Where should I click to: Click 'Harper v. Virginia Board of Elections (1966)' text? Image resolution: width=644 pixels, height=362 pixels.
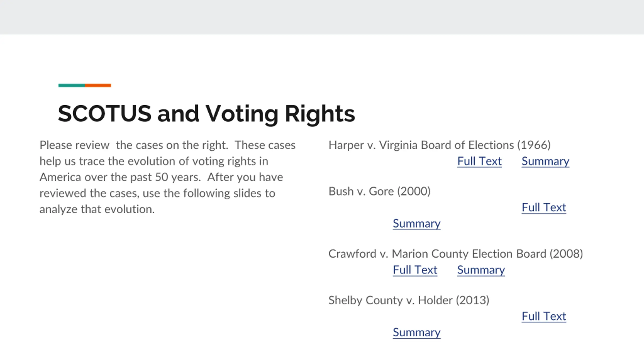(x=440, y=145)
